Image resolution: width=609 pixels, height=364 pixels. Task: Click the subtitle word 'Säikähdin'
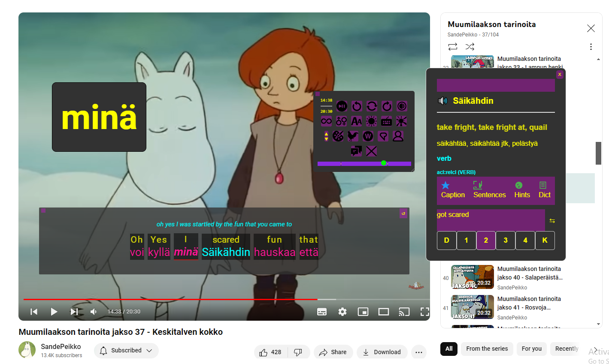click(226, 252)
